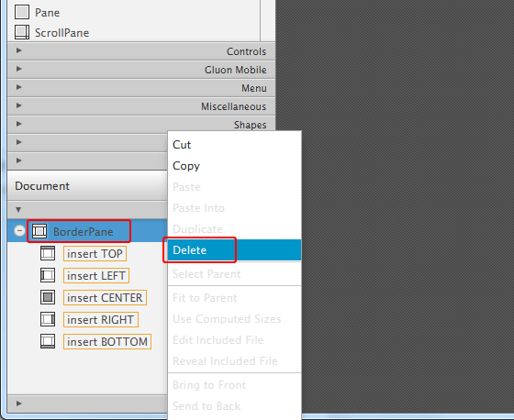Select the insert CENTER label
This screenshot has width=514, height=420.
tap(105, 297)
